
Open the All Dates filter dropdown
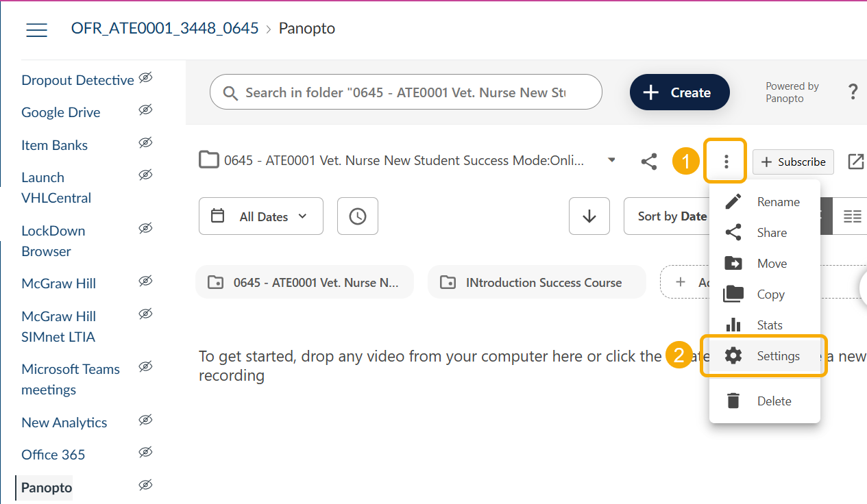pyautogui.click(x=260, y=216)
